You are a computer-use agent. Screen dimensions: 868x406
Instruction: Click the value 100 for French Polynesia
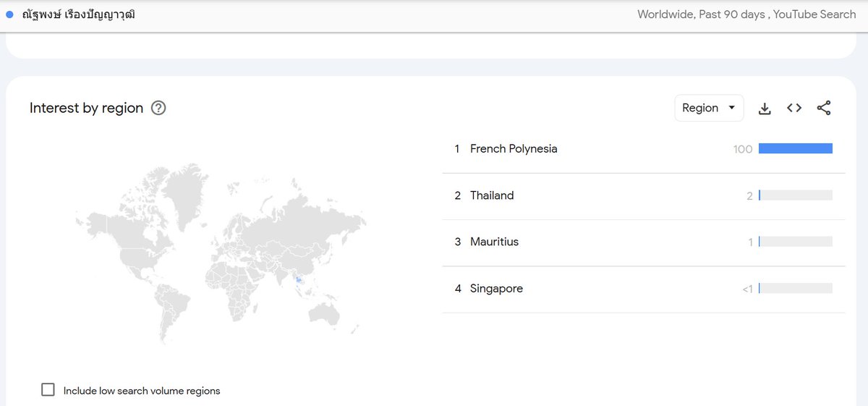point(743,149)
